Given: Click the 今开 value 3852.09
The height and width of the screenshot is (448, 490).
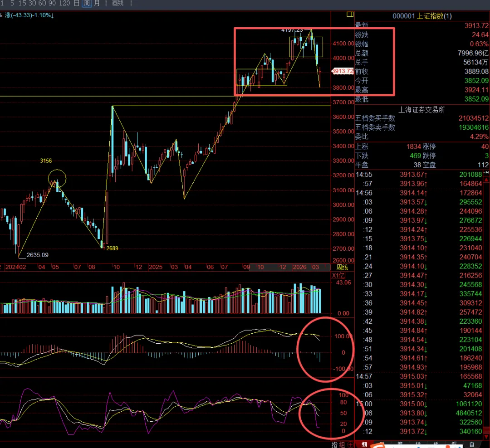Looking at the screenshot, I should click(x=476, y=81).
